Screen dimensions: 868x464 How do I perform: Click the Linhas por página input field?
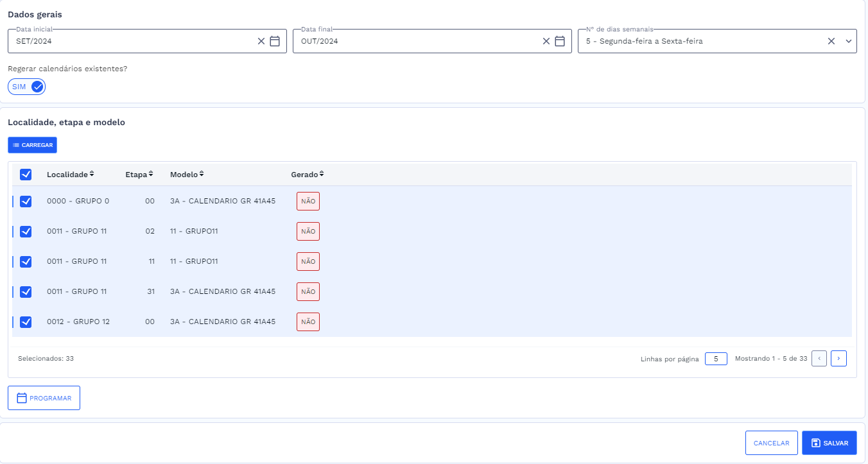716,359
